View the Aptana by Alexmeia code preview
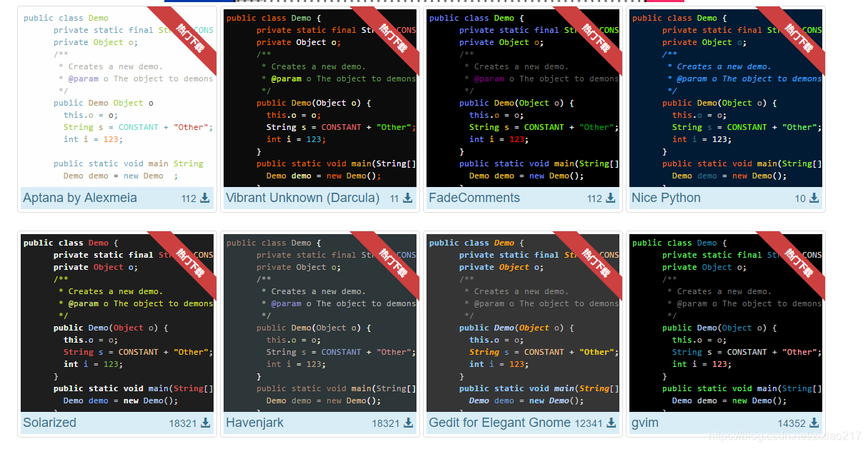This screenshot has height=449, width=868. coord(117,99)
